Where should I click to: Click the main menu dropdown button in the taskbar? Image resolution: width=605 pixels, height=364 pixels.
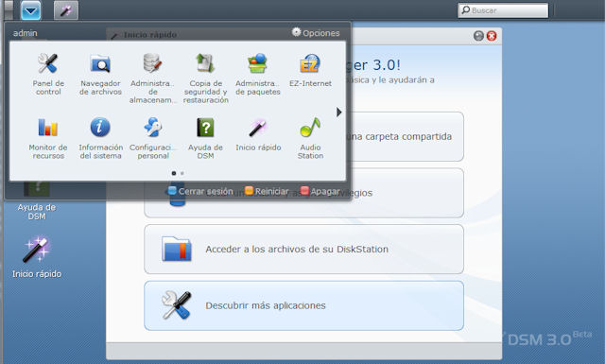click(31, 10)
